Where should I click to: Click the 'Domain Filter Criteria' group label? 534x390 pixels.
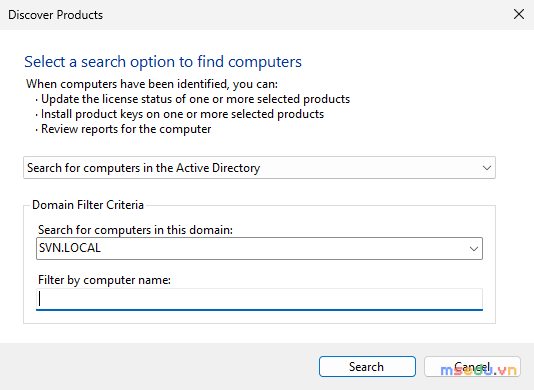tap(88, 205)
